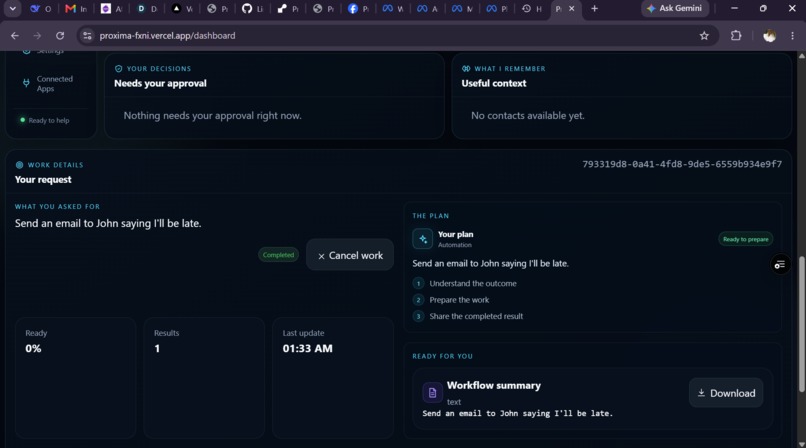Click Nothing needs your approval message
806x448 pixels.
212,116
